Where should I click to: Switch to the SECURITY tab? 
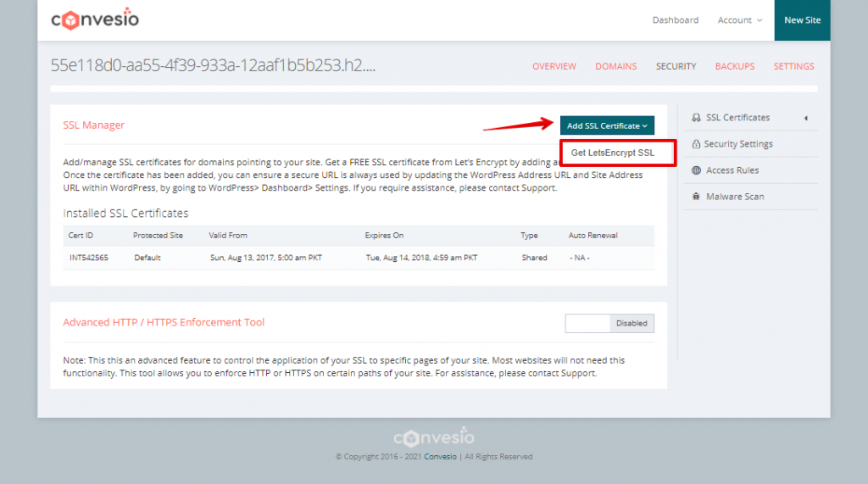point(676,66)
